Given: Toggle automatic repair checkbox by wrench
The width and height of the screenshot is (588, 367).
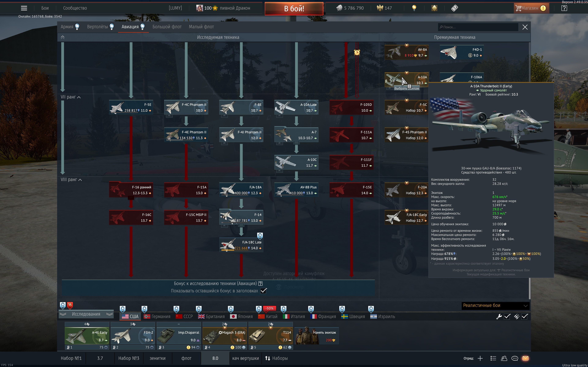Looking at the screenshot, I should point(507,316).
